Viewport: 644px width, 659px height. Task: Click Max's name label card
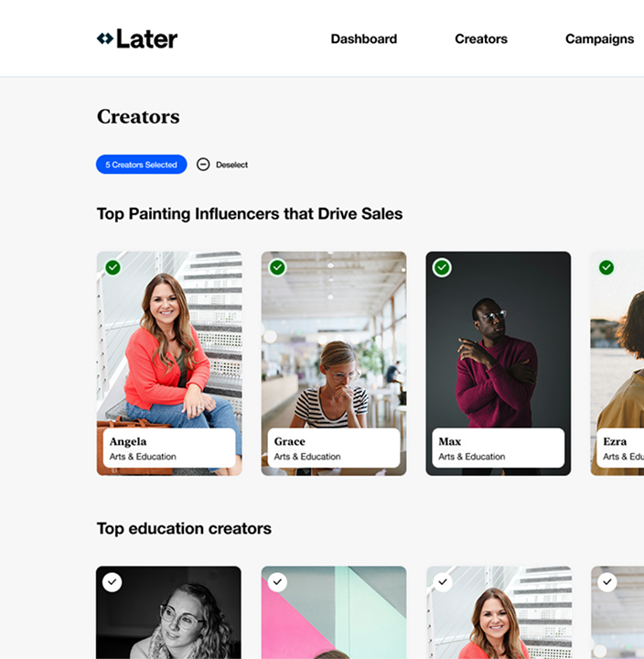(x=499, y=448)
